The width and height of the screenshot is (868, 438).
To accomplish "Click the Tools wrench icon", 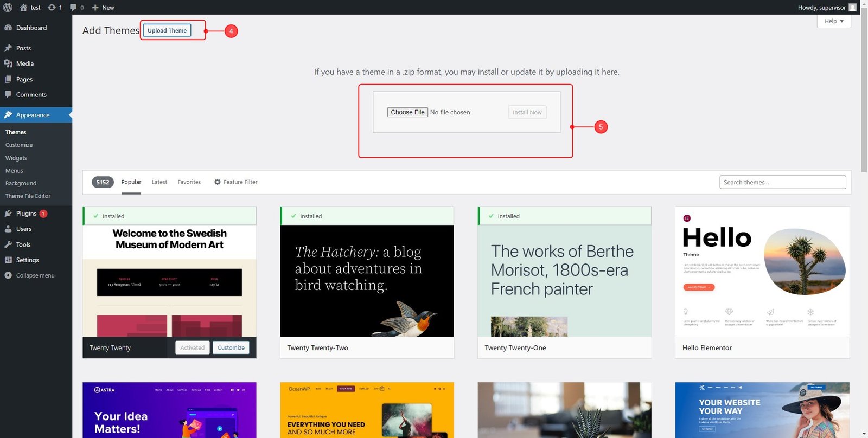I will pyautogui.click(x=8, y=244).
